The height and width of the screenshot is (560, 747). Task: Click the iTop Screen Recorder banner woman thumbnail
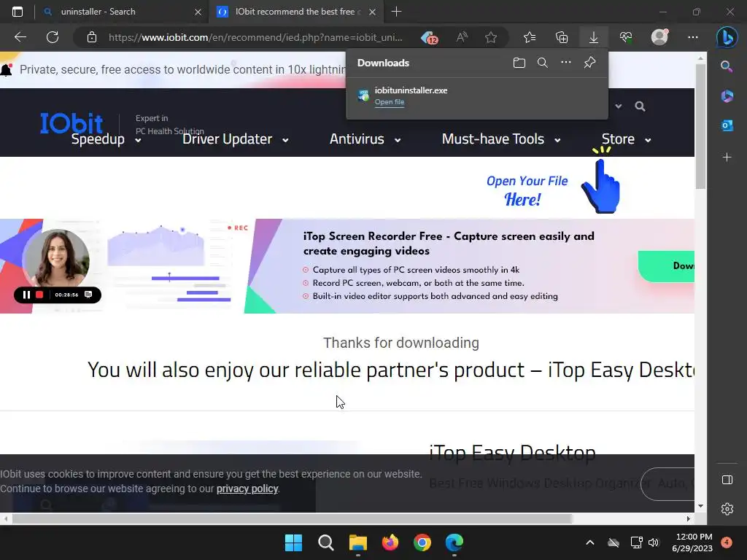coord(57,257)
